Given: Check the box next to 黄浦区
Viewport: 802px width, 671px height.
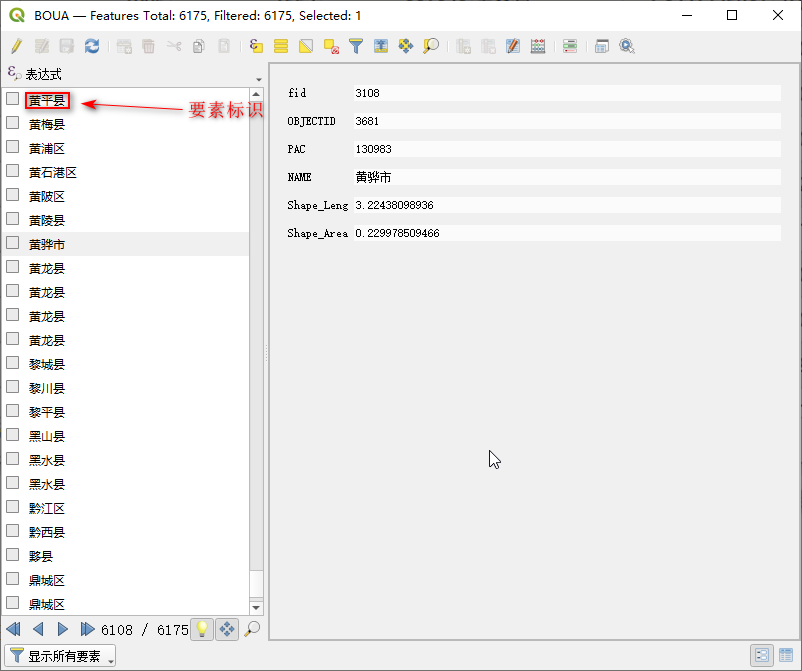Looking at the screenshot, I should 13,147.
